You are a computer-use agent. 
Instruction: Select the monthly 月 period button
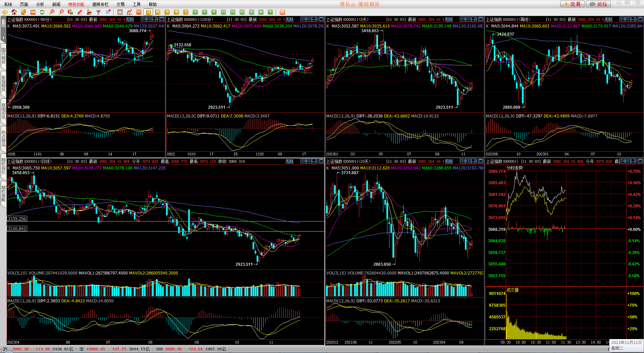click(167, 12)
